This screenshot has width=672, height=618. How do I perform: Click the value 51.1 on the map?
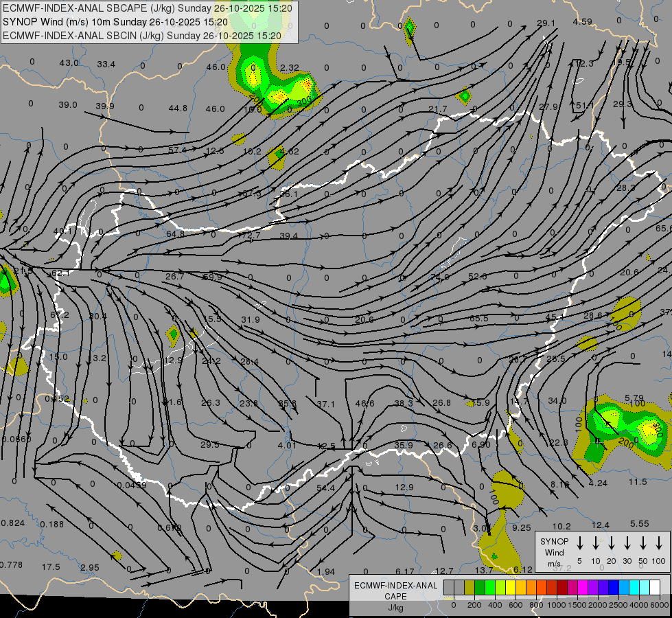[x=585, y=106]
